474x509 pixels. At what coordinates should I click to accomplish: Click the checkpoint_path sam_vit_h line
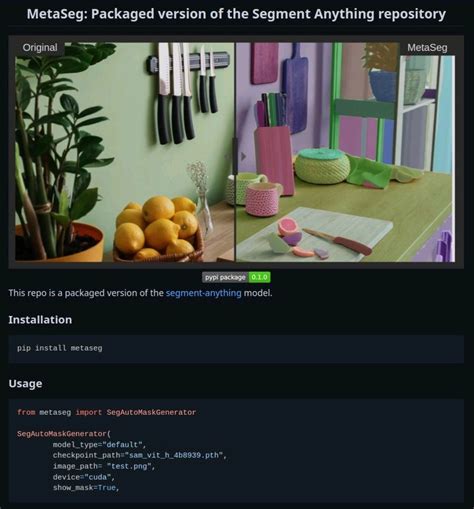(140, 455)
